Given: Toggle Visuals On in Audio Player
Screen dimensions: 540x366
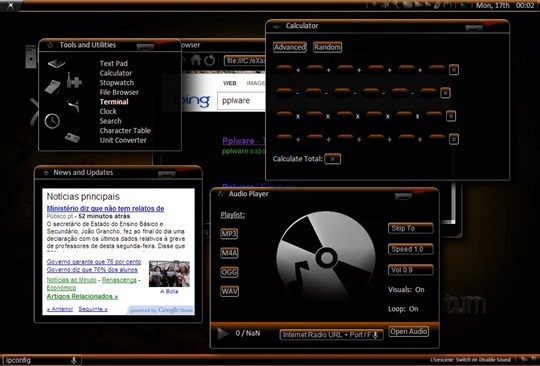Looking at the screenshot, I should coord(406,290).
